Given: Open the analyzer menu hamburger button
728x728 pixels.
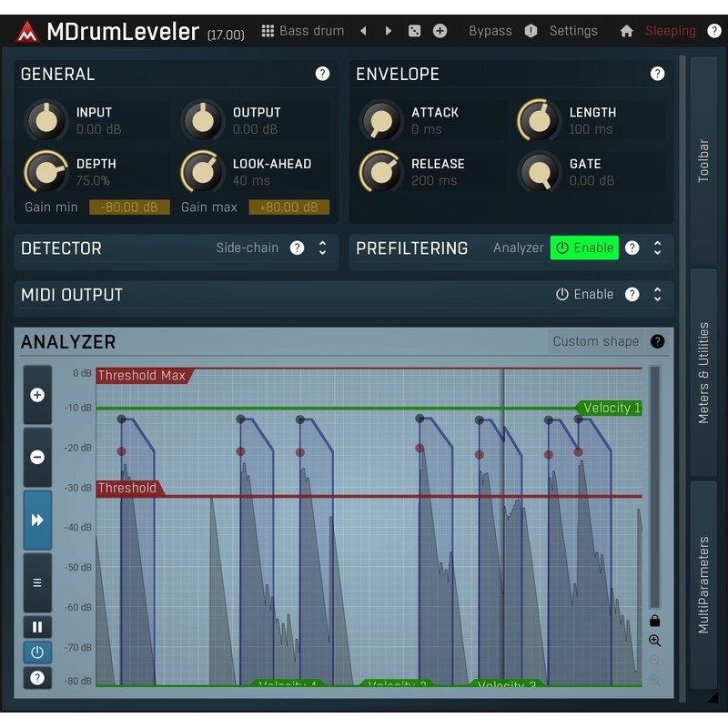Looking at the screenshot, I should 37,582.
